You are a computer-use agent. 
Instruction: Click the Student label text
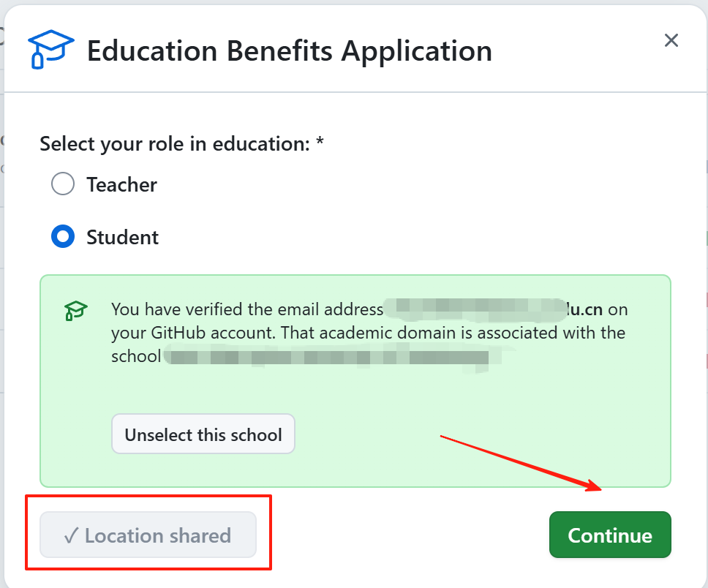click(x=121, y=236)
